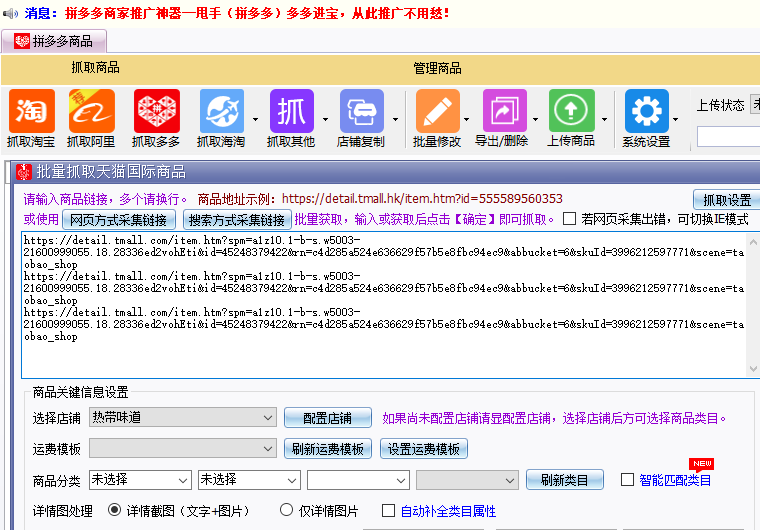
Task: Click the 商品关键信息设置 group label
Action: [x=80, y=392]
